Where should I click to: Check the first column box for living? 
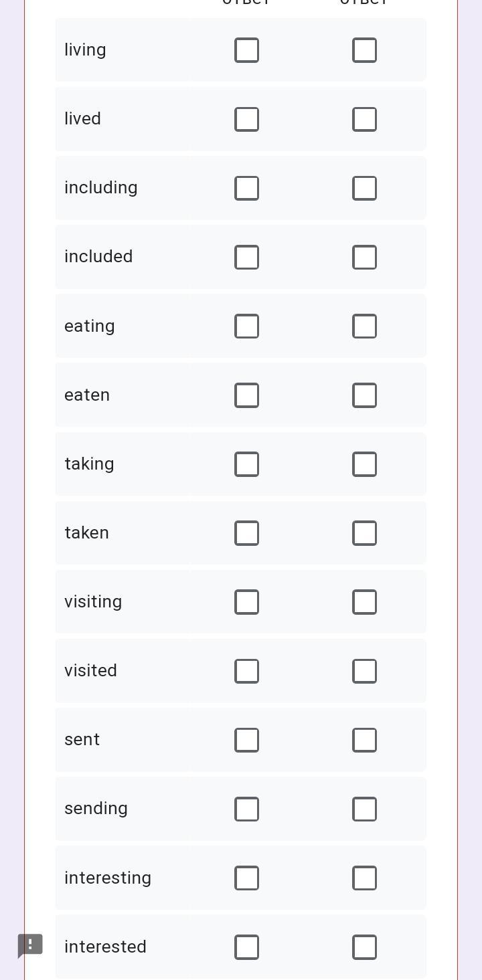[x=246, y=50]
